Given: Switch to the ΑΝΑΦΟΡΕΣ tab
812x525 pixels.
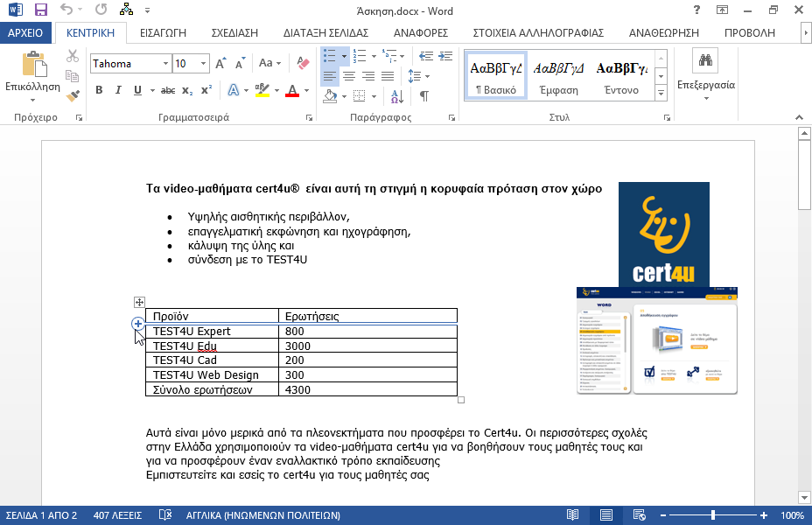Looking at the screenshot, I should tap(421, 32).
